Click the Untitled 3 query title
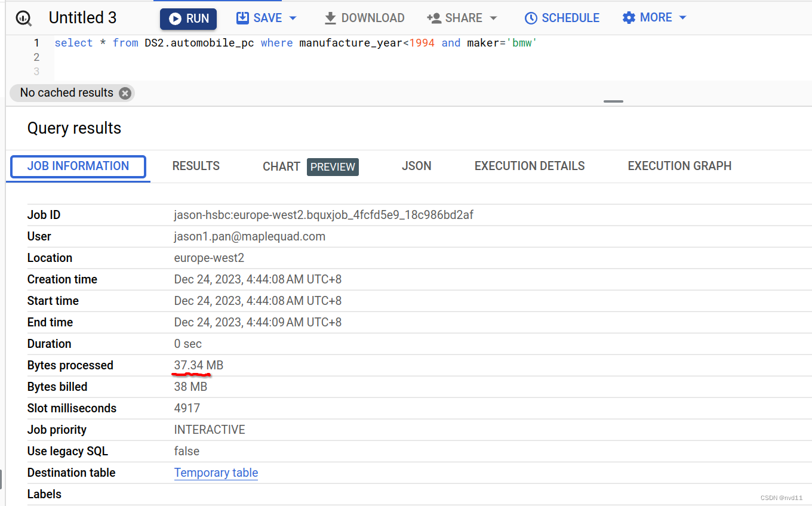 [x=82, y=18]
